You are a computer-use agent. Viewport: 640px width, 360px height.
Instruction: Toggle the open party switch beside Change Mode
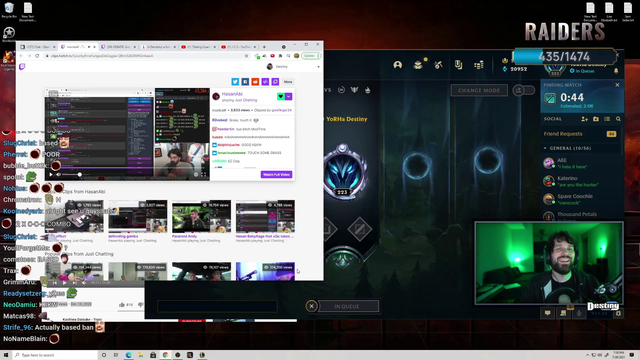point(524,90)
